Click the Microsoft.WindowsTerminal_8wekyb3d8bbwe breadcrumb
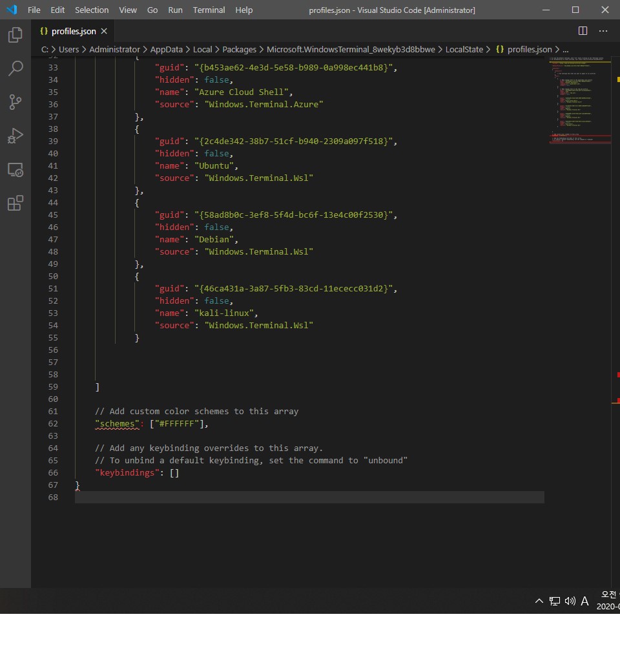Image resolution: width=620 pixels, height=672 pixels. 351,49
